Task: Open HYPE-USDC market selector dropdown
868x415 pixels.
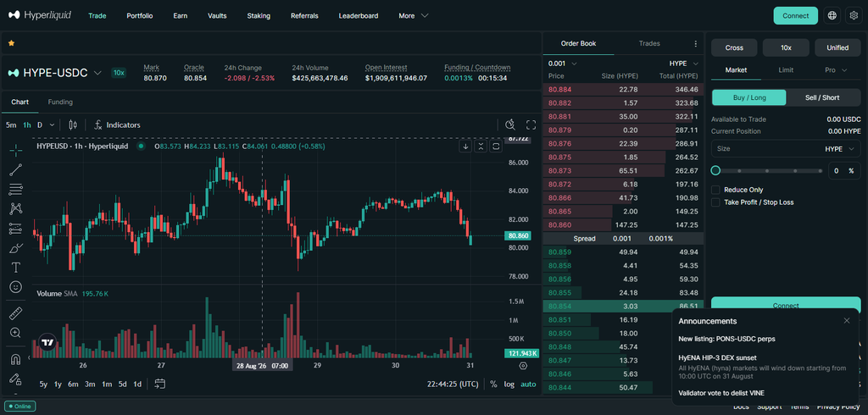Action: click(55, 73)
